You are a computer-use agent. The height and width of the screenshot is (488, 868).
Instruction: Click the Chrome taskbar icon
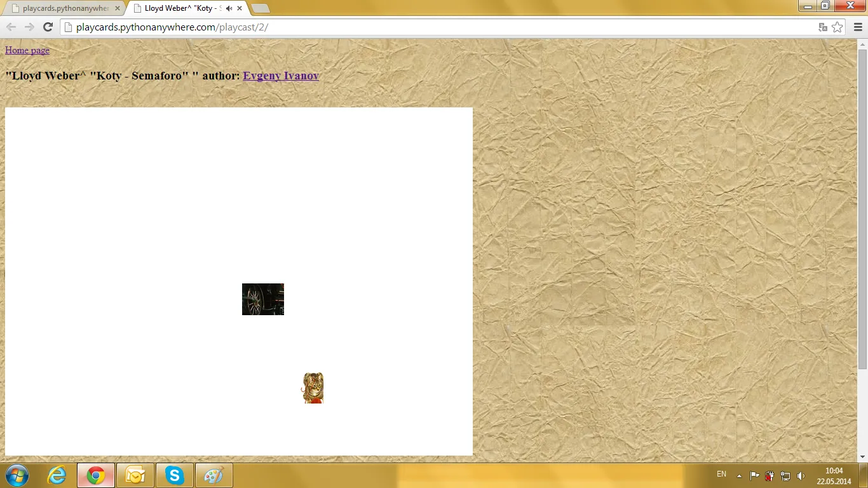click(x=96, y=475)
